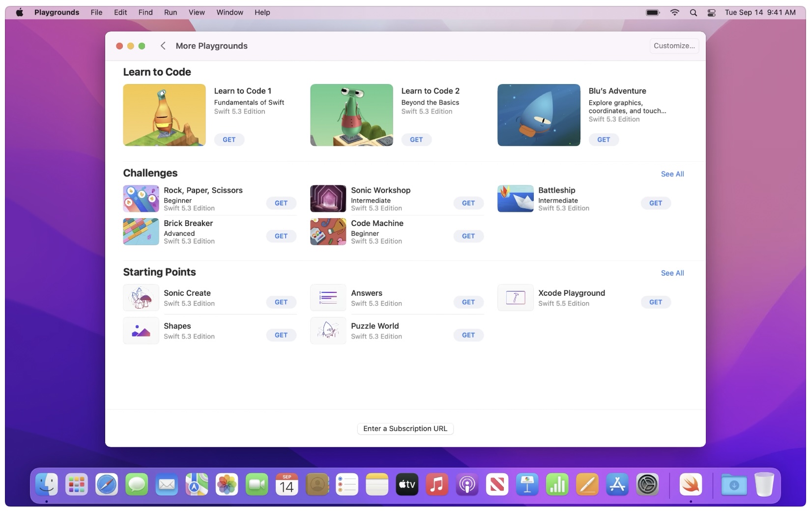
Task: Get the Sonic Workshop challenge
Action: [x=468, y=203]
